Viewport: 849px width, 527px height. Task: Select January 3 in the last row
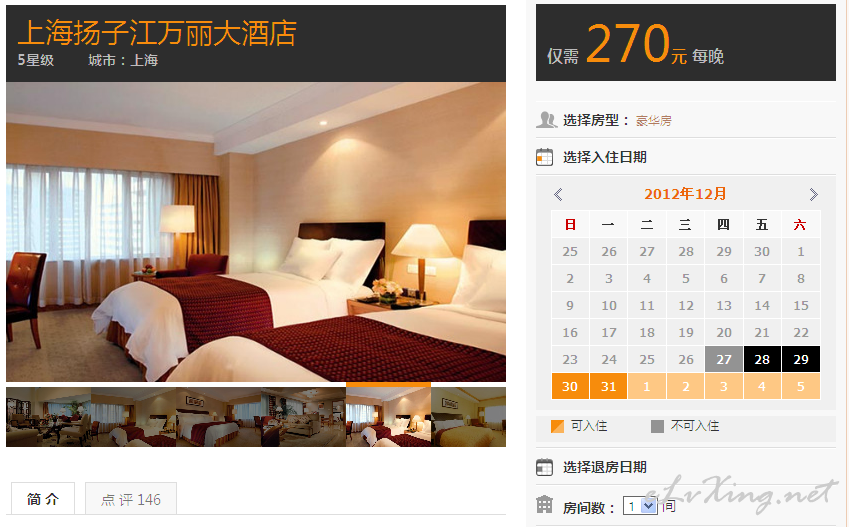point(724,386)
